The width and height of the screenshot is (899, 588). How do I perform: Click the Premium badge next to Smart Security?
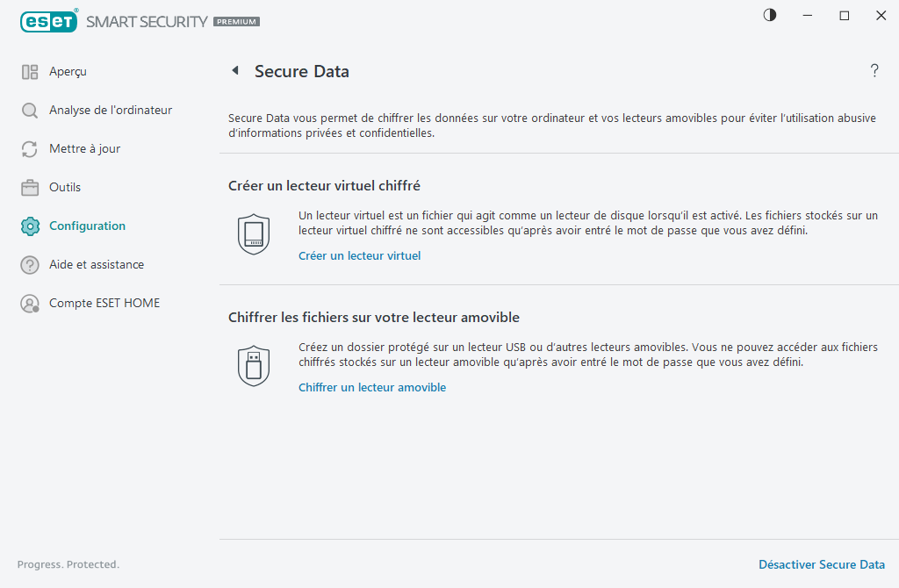(x=235, y=22)
